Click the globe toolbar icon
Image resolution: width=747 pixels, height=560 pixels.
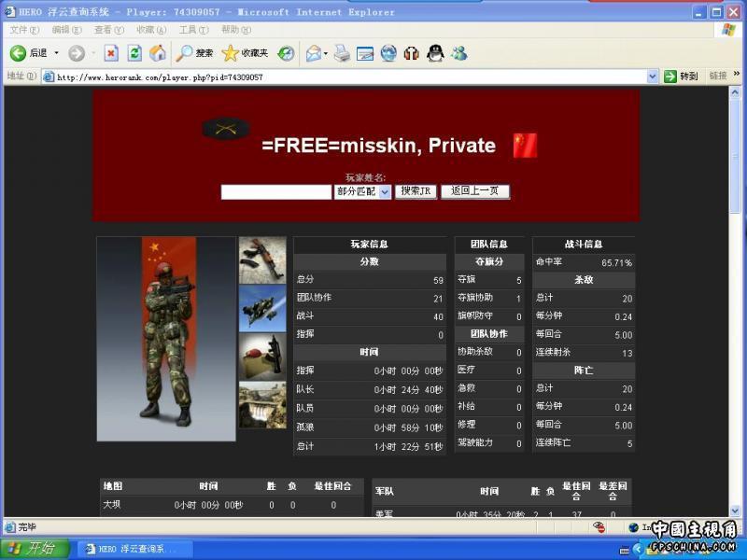[x=388, y=53]
